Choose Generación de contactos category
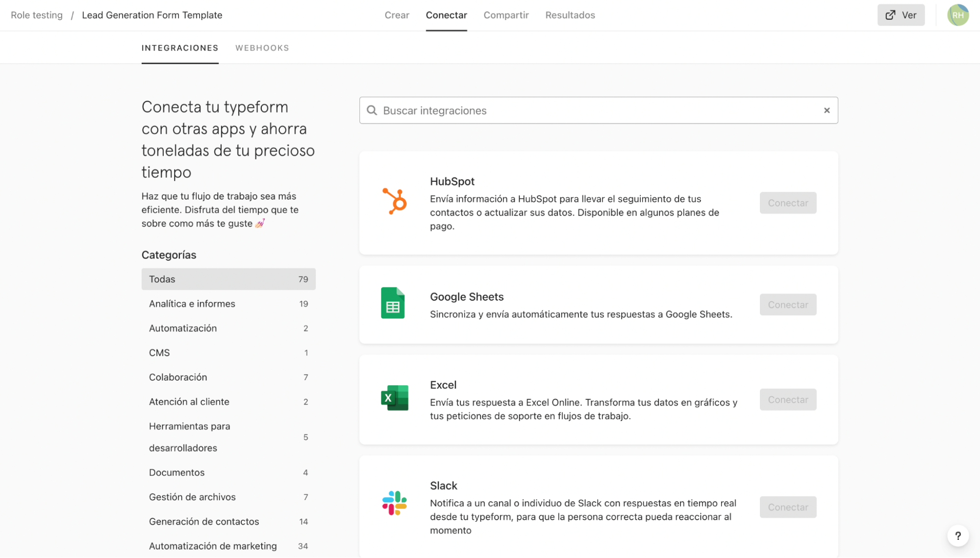 (228, 522)
